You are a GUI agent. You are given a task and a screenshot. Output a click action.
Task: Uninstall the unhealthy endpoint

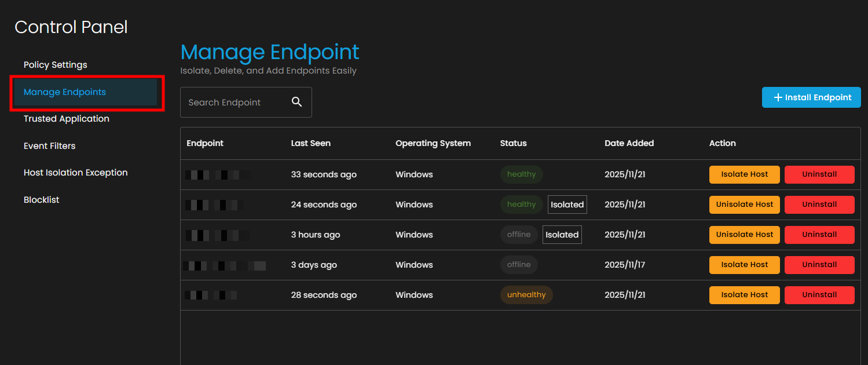(819, 295)
